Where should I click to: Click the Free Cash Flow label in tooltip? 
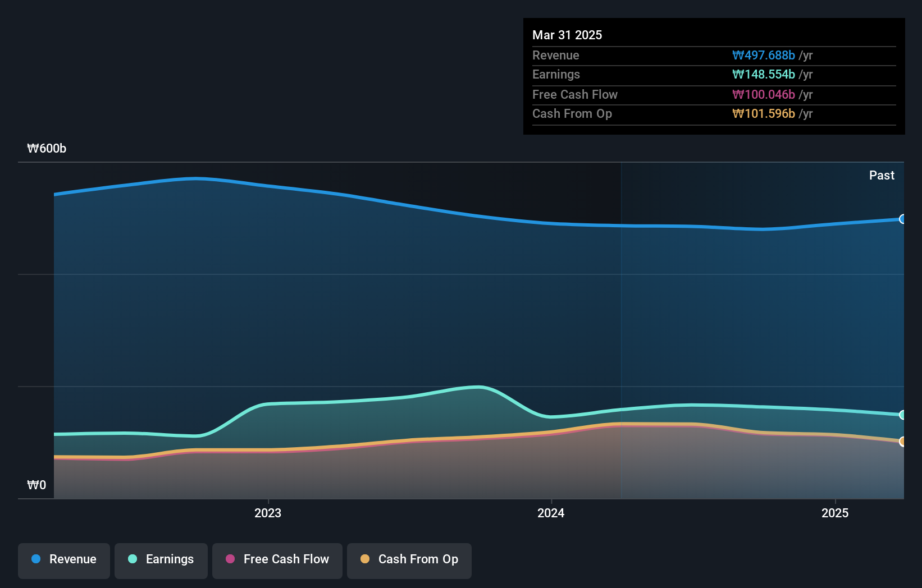pyautogui.click(x=575, y=94)
